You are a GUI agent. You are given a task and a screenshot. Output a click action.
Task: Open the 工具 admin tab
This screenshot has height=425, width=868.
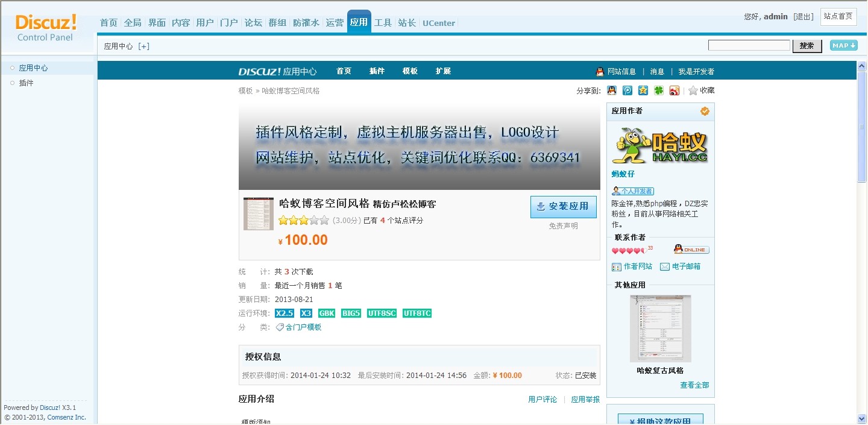383,23
